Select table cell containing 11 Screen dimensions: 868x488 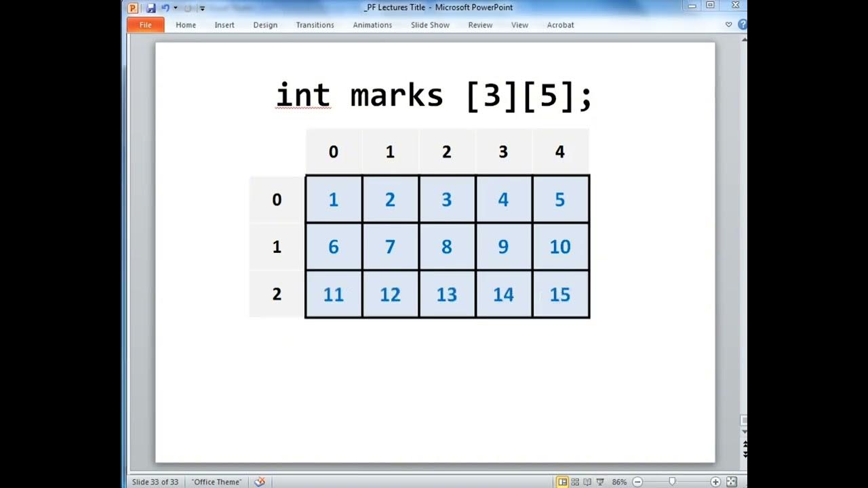coord(333,294)
